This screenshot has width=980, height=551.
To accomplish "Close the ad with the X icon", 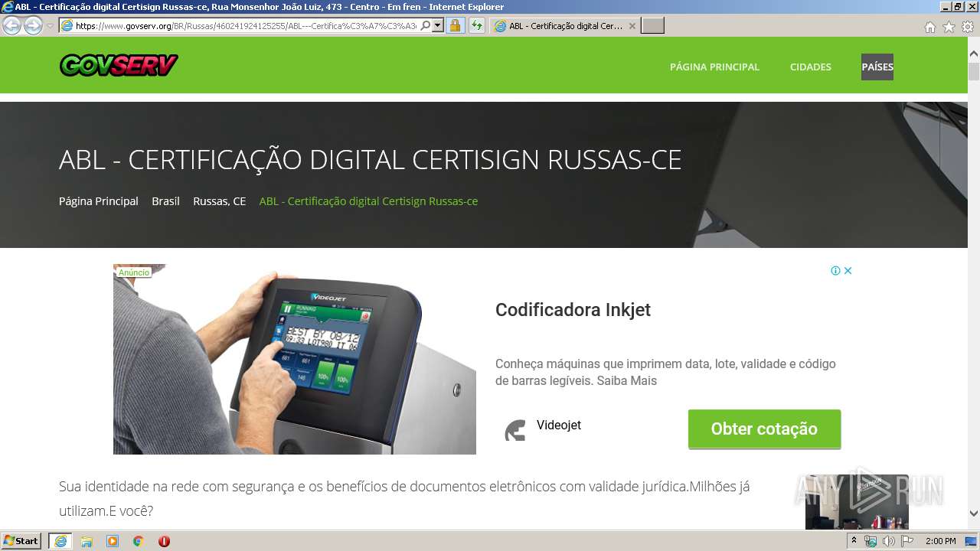I will coord(848,270).
